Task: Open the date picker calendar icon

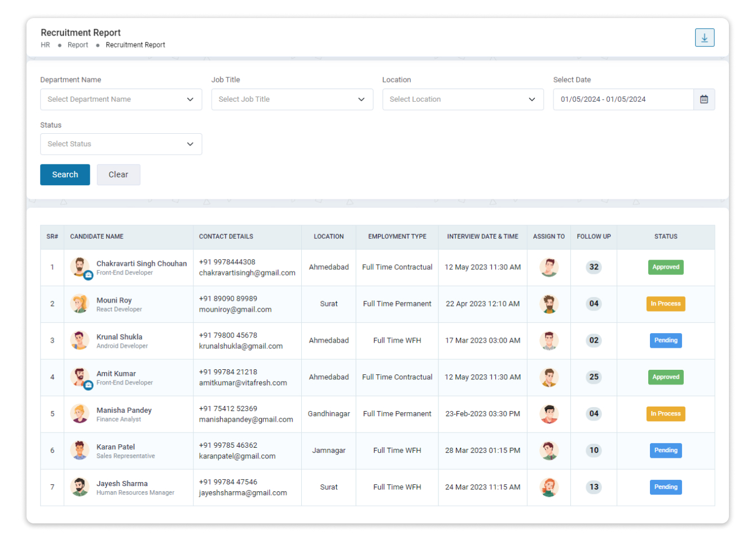Action: 704,99
